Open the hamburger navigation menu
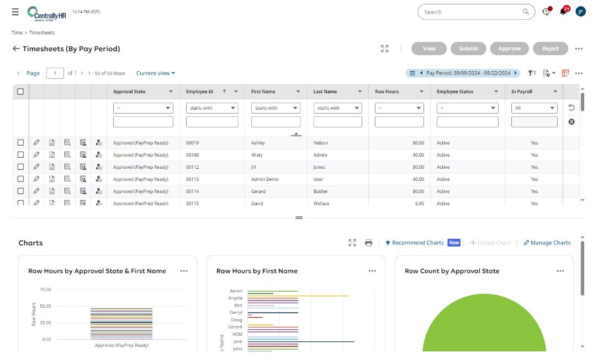This screenshot has width=598, height=364. click(15, 12)
